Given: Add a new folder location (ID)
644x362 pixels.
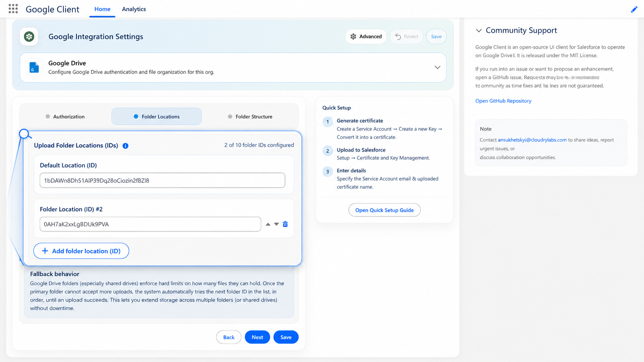Looking at the screenshot, I should coord(81,251).
